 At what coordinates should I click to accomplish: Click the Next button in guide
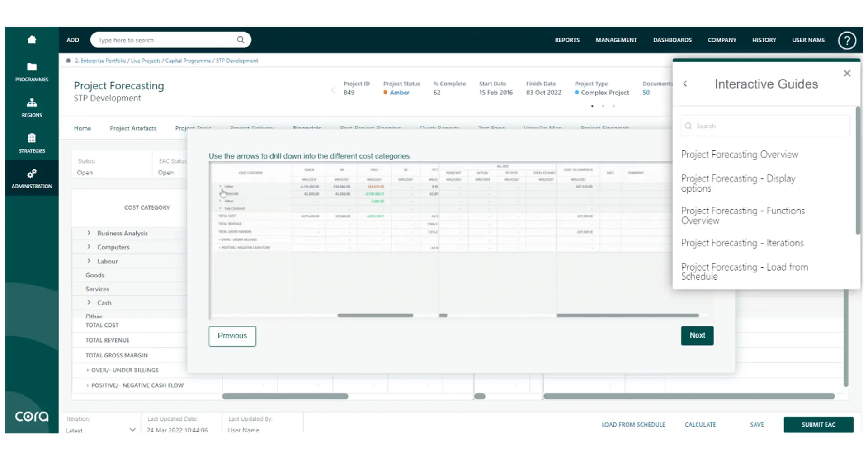pos(697,335)
